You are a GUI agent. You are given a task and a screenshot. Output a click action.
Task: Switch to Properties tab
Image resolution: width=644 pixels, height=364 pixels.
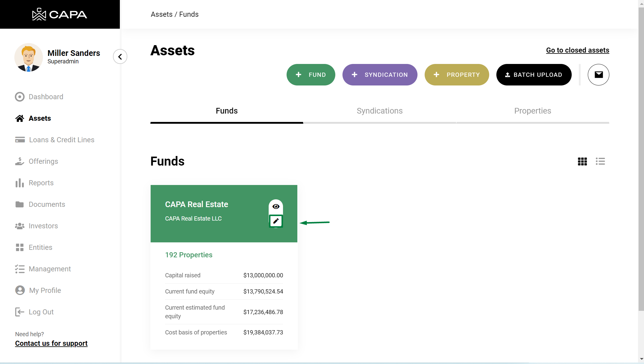533,111
